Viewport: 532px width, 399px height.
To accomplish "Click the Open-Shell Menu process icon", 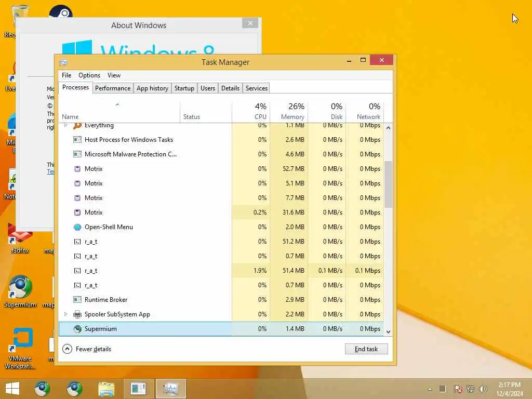I will (x=77, y=227).
